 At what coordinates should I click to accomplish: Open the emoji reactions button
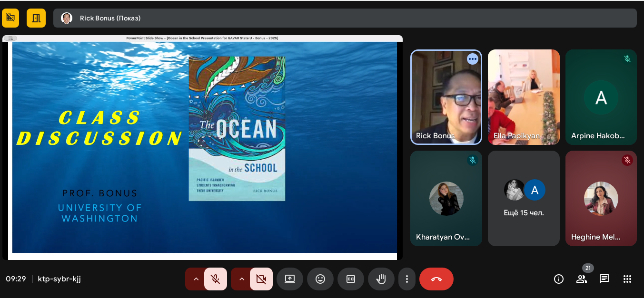tap(320, 279)
